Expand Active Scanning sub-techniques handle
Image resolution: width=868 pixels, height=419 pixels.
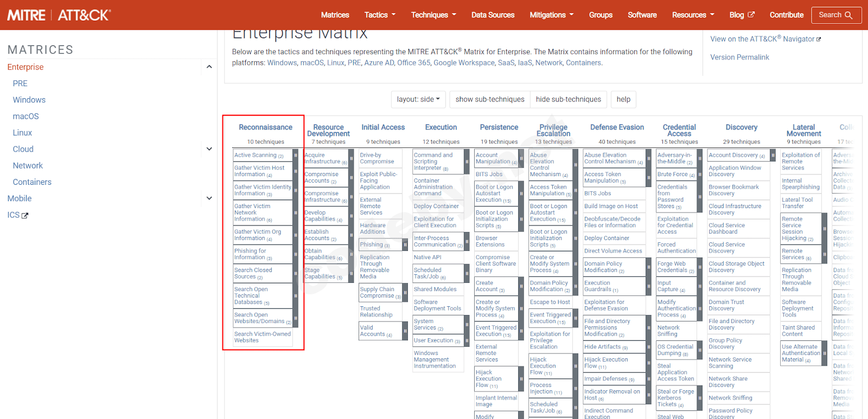click(x=296, y=155)
